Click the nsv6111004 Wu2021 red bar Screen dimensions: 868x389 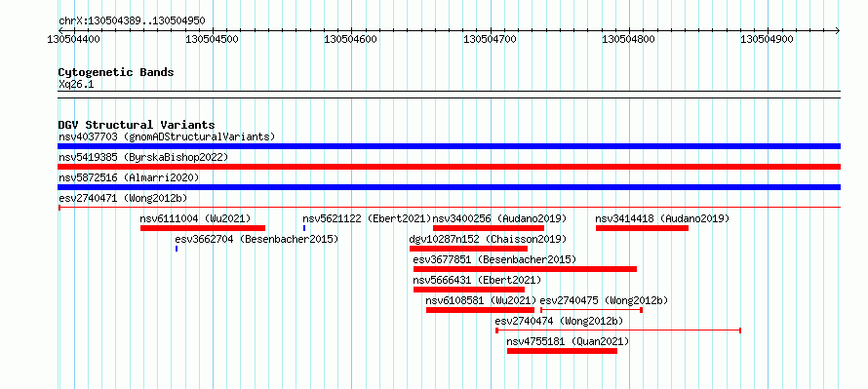pyautogui.click(x=203, y=228)
